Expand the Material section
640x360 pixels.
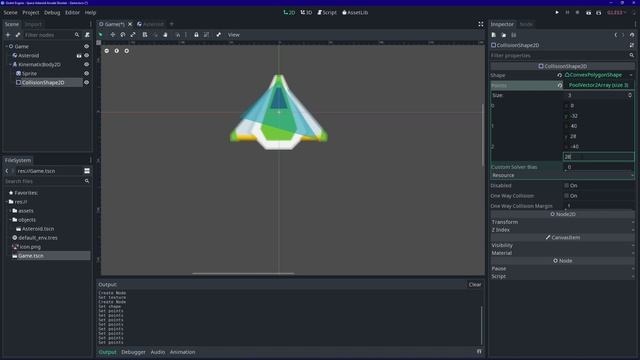coord(562,253)
